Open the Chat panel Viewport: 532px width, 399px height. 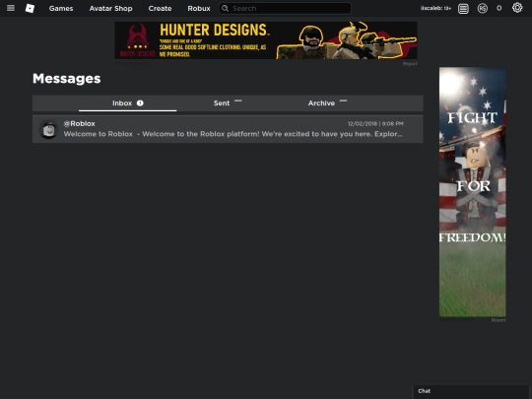tap(471, 391)
